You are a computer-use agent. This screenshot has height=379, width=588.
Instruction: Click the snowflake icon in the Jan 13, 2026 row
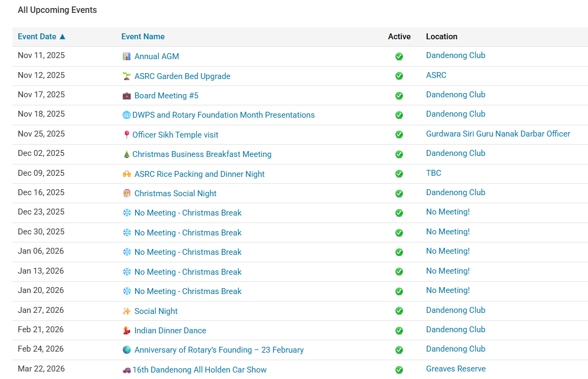coord(127,272)
